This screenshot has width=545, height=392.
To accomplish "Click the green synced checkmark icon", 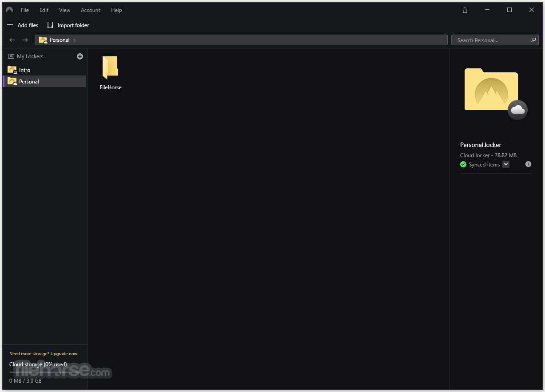I will [x=463, y=165].
